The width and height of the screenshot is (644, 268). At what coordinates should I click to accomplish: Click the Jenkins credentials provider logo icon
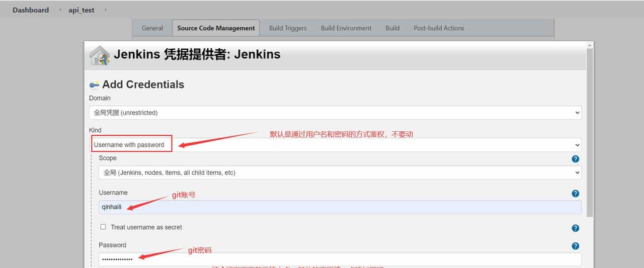pyautogui.click(x=100, y=55)
